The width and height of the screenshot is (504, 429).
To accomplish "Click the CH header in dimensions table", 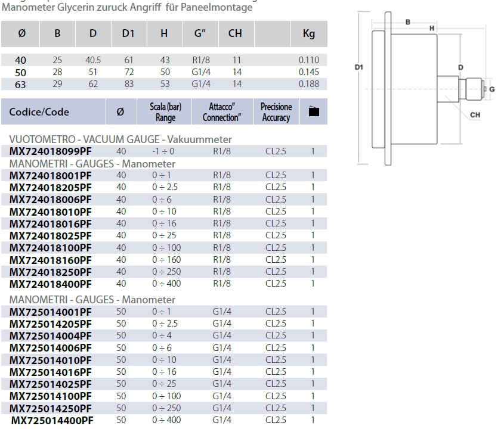I will 235,33.
